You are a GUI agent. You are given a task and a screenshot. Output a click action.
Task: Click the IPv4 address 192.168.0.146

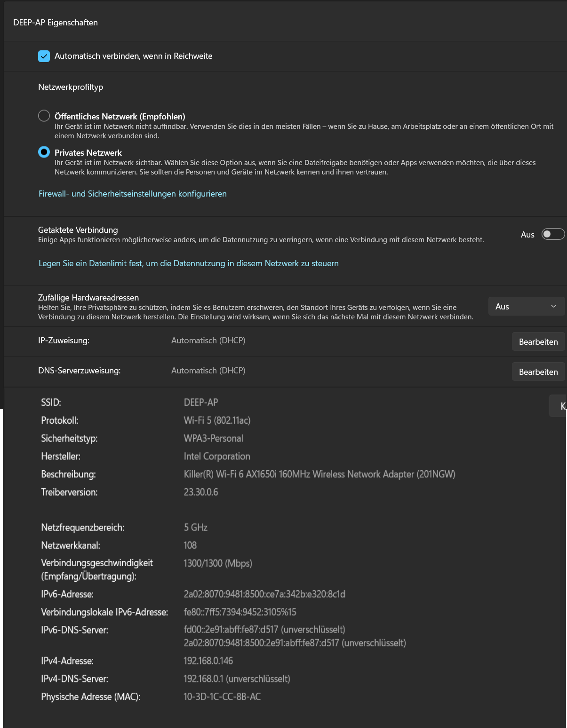[x=208, y=661]
